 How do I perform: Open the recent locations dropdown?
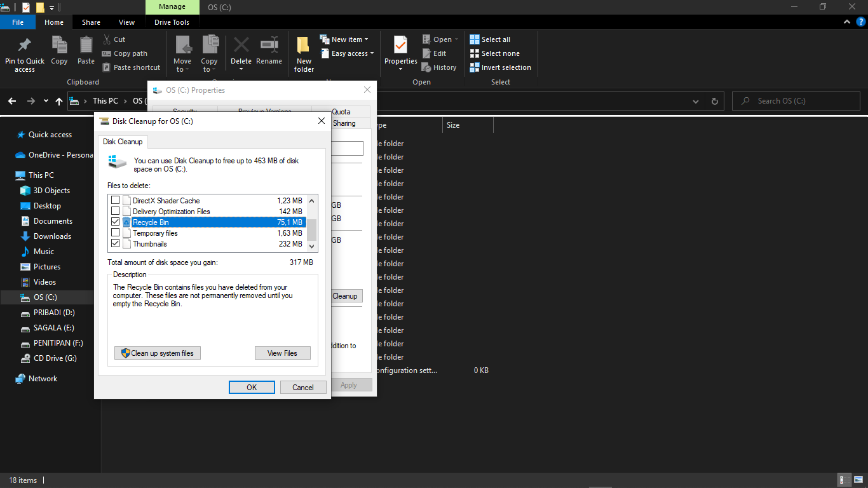coord(46,101)
